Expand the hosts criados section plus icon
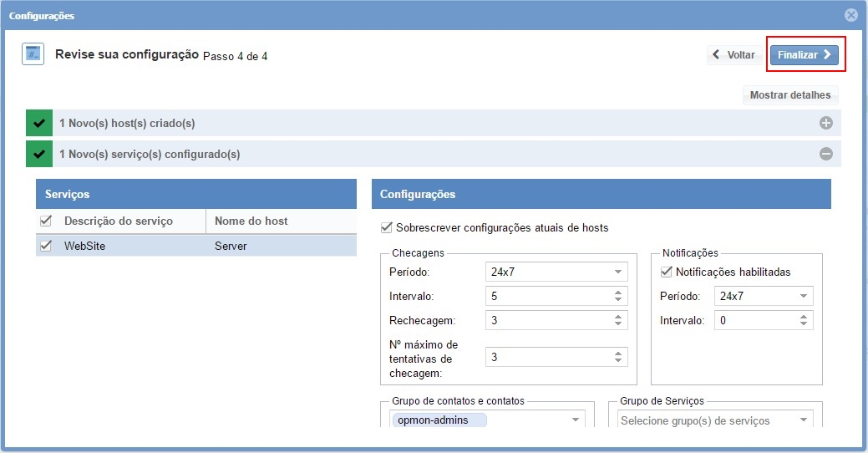868x453 pixels. coord(825,124)
